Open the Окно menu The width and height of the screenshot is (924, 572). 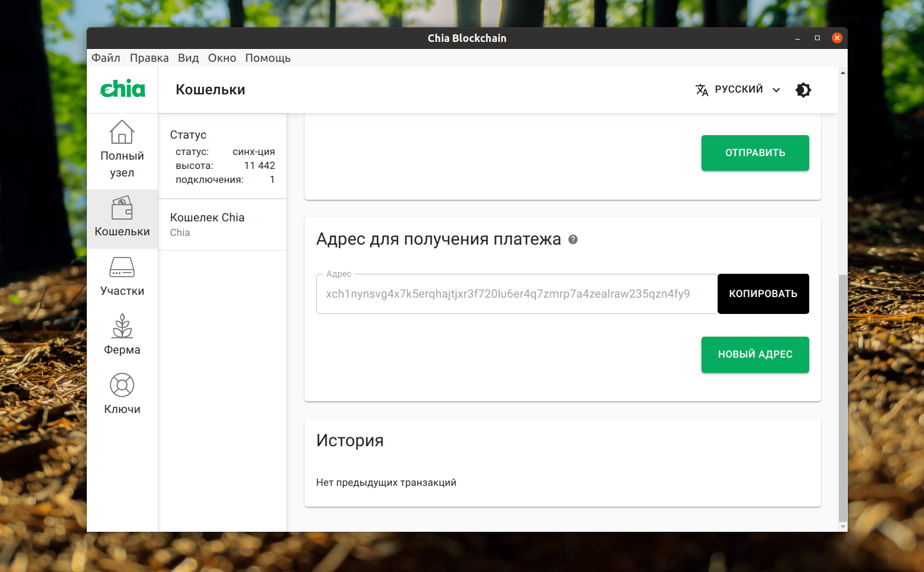click(x=222, y=58)
